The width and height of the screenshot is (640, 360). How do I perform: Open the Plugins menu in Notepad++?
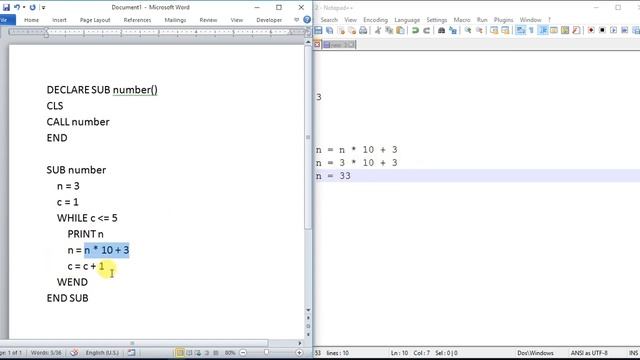[x=503, y=20]
